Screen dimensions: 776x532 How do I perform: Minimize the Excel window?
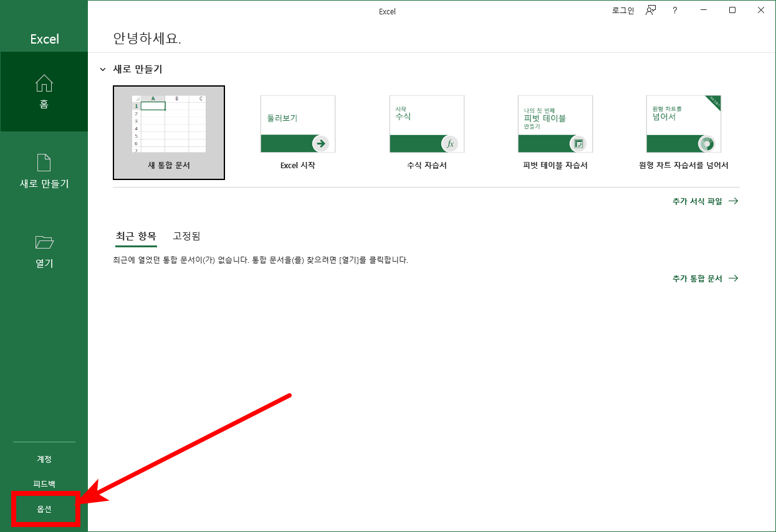coord(704,11)
